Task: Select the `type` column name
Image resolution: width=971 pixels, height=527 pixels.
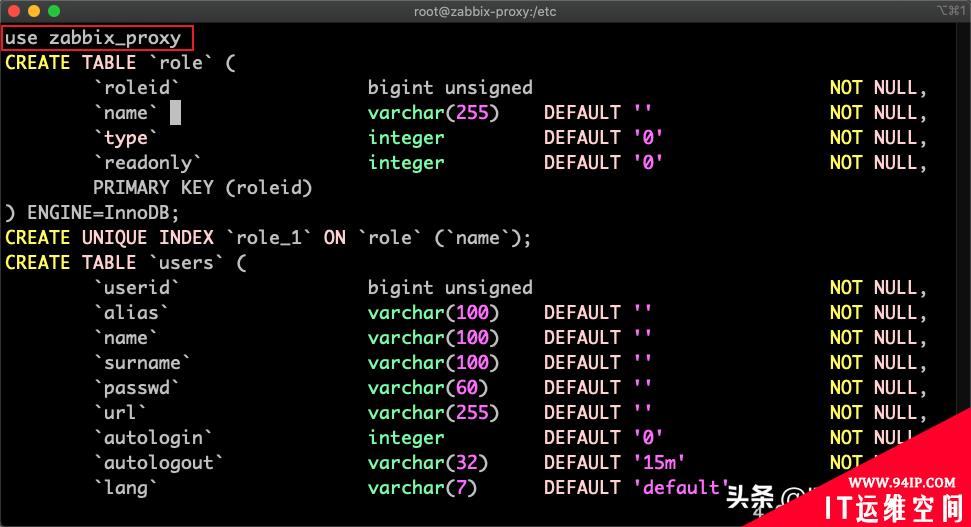Action: (x=126, y=137)
